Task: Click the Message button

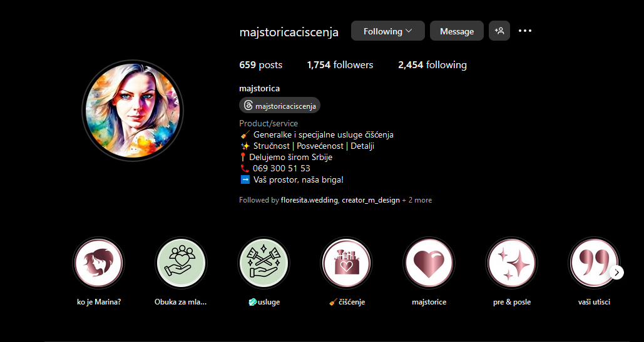Action: click(x=457, y=31)
